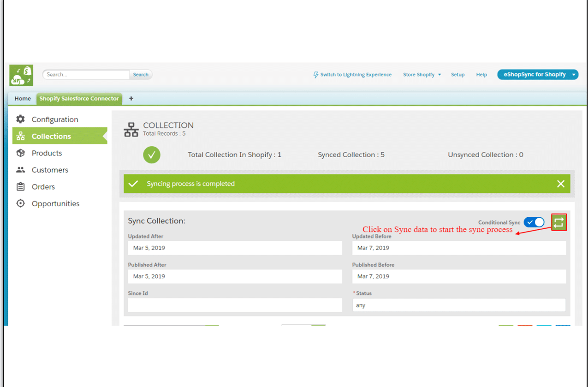Viewport: 588px width, 387px height.
Task: Click the Search button
Action: tap(141, 75)
